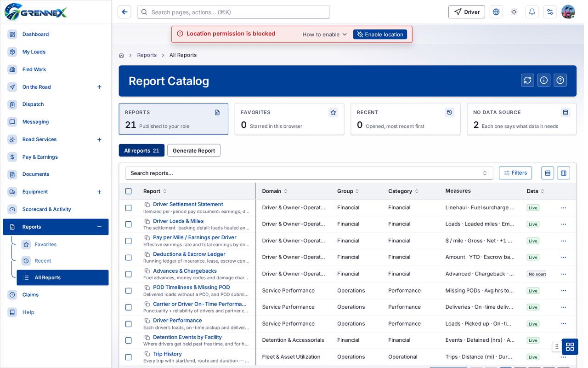This screenshot has width=588, height=368.
Task: Open the language globe icon
Action: (x=496, y=12)
